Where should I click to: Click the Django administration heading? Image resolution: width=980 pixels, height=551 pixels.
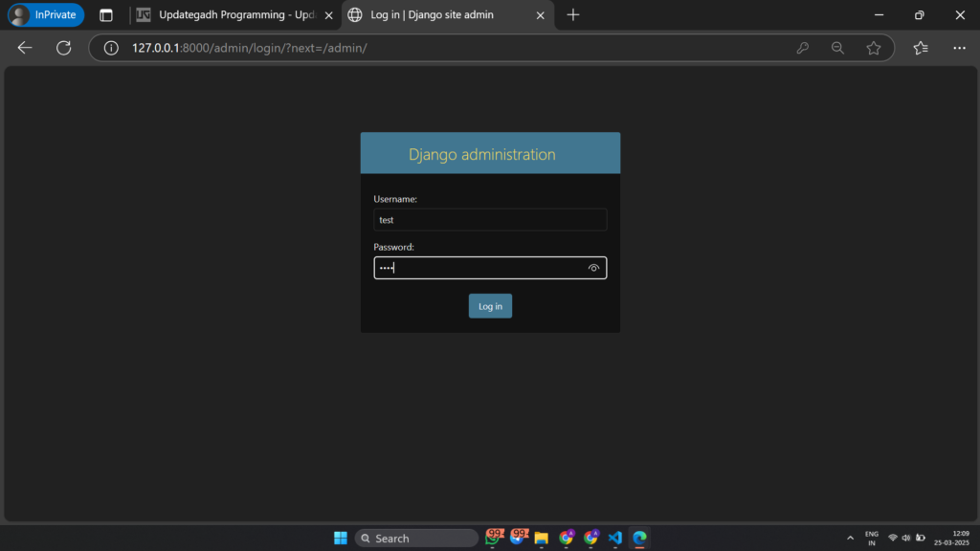click(x=482, y=154)
